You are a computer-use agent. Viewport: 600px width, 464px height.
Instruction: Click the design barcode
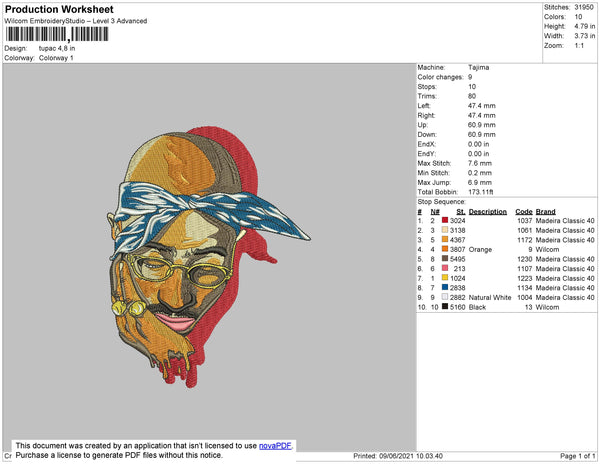[x=57, y=34]
